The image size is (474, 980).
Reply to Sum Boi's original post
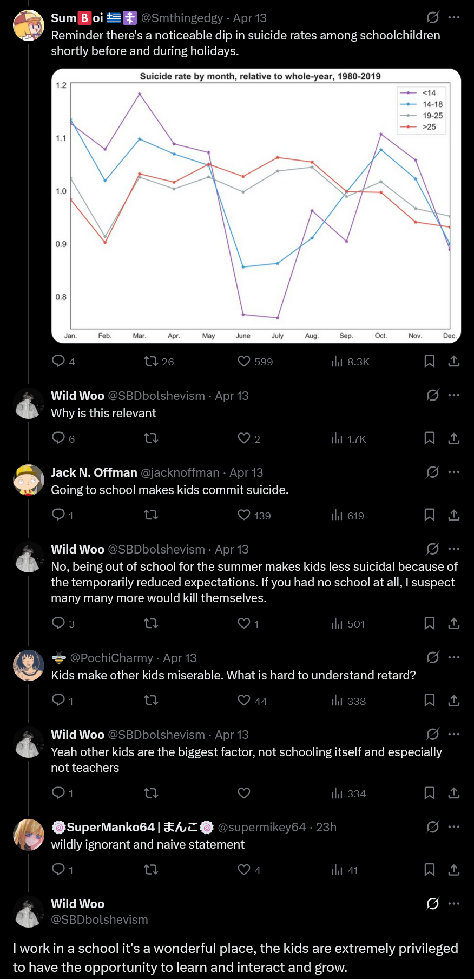point(58,361)
